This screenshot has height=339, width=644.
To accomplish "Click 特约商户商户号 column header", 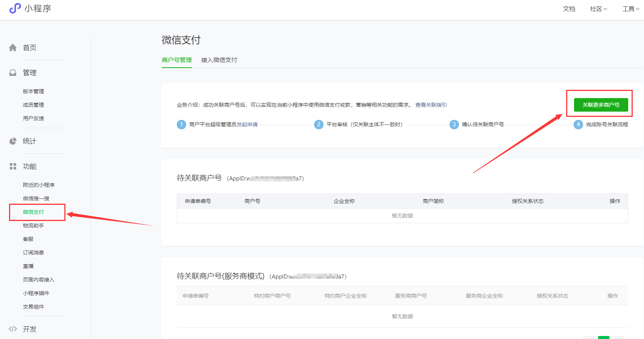I will (x=272, y=296).
